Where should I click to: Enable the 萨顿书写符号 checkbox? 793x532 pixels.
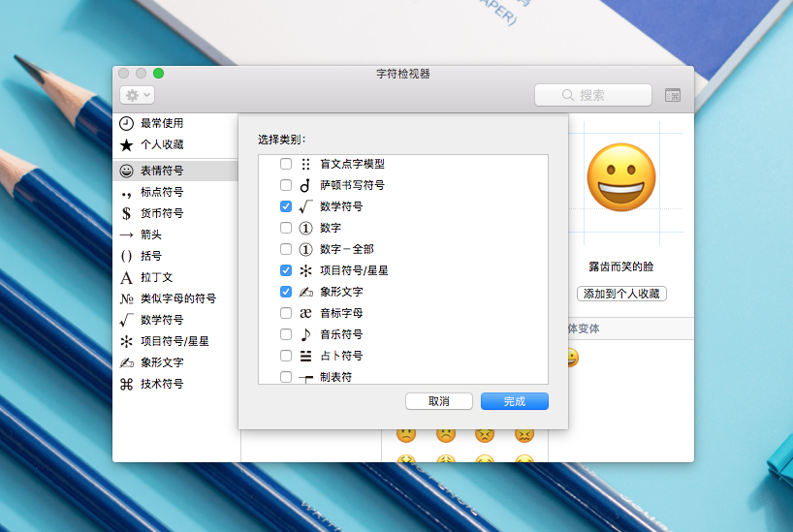pos(286,185)
